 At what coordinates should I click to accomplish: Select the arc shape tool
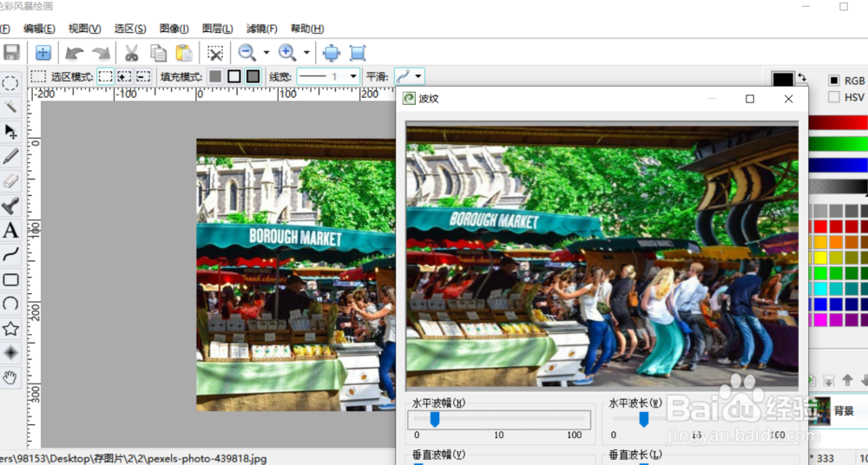10,304
